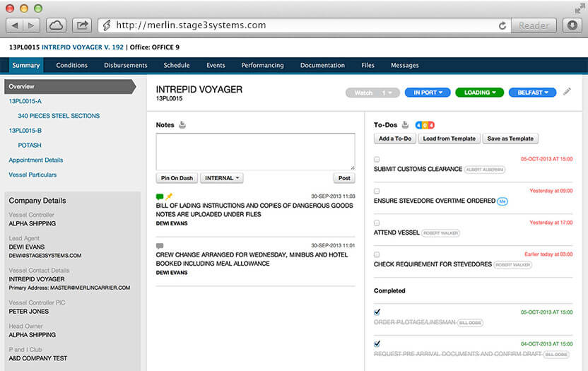
Task: Click the pencil edit icon beside BELFAST
Action: 567,92
